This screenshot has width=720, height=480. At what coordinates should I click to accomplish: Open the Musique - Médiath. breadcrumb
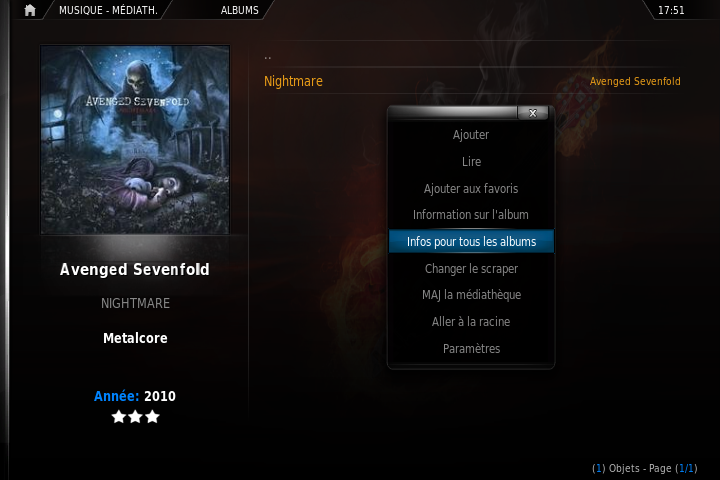(108, 10)
